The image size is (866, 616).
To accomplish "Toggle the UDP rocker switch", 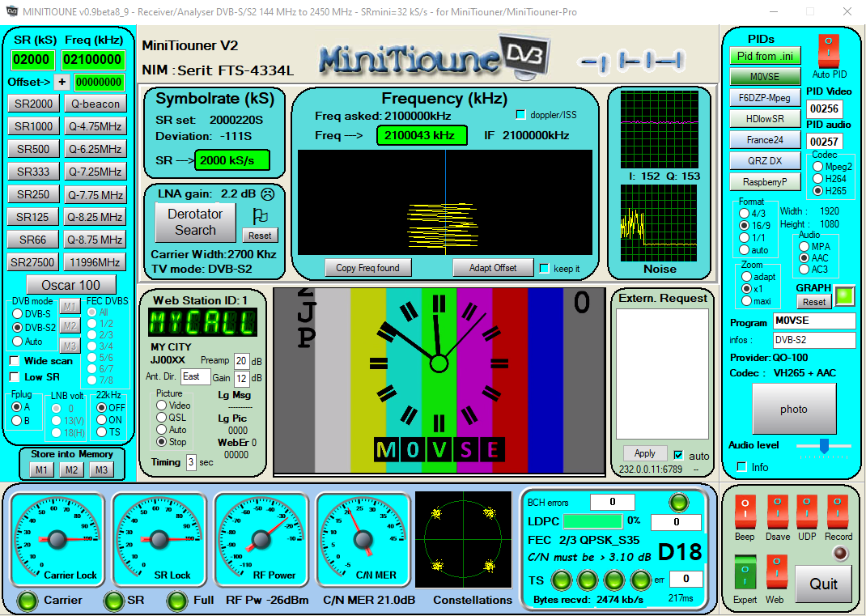I will [807, 512].
